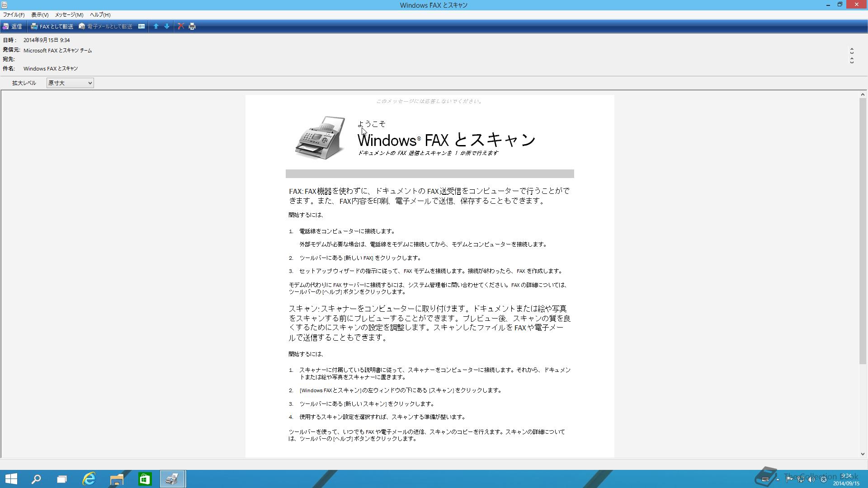Minimize the Windows FAX とスキャン window
This screenshot has height=488, width=868.
click(x=828, y=5)
